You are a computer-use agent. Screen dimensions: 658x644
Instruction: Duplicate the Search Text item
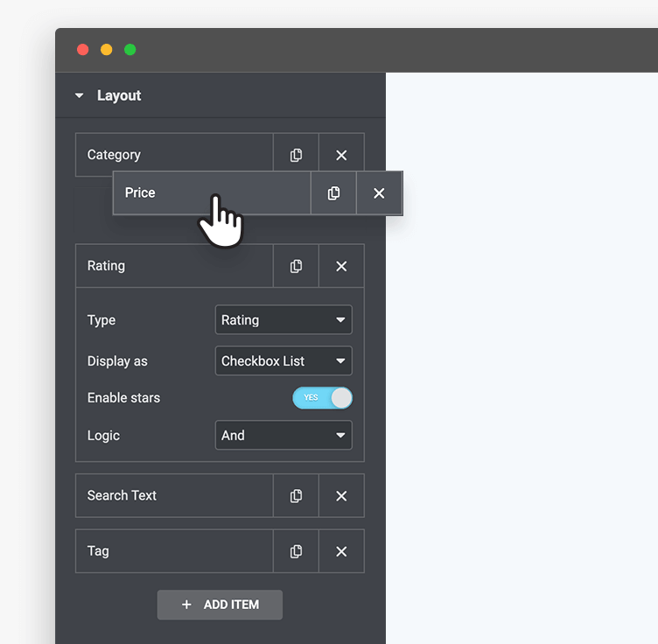point(296,496)
